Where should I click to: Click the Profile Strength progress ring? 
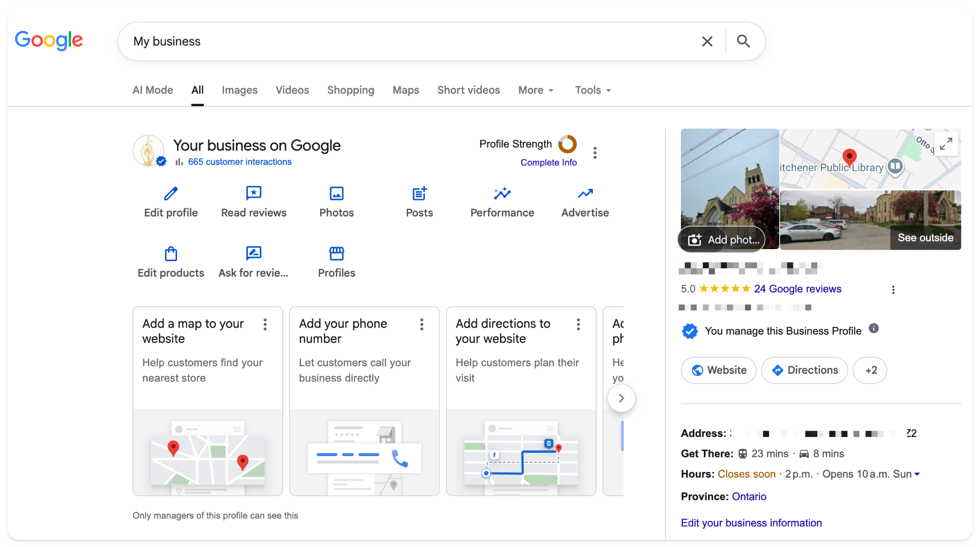pos(568,144)
